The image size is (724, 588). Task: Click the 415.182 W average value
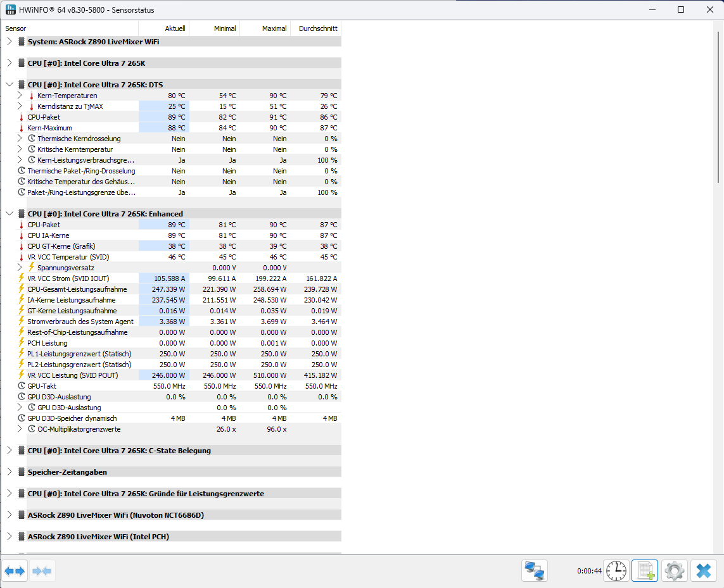(321, 375)
